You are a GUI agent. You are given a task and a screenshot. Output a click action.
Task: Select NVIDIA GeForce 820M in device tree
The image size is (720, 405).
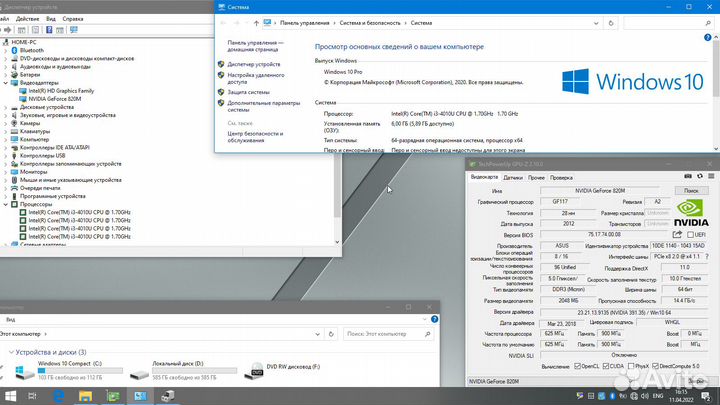point(55,99)
